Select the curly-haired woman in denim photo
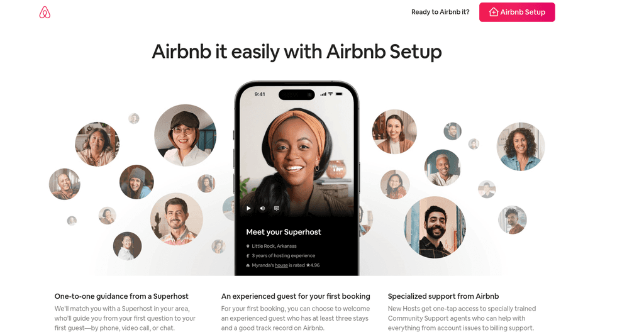This screenshot has width=644, height=332. click(x=520, y=147)
